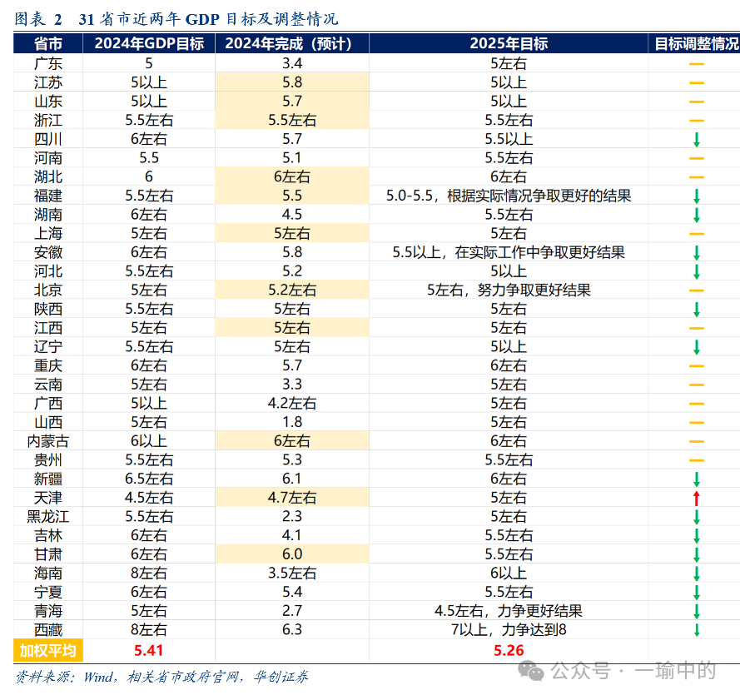The image size is (740, 700).
Task: Click the 资料来源 source note text
Action: (x=162, y=677)
